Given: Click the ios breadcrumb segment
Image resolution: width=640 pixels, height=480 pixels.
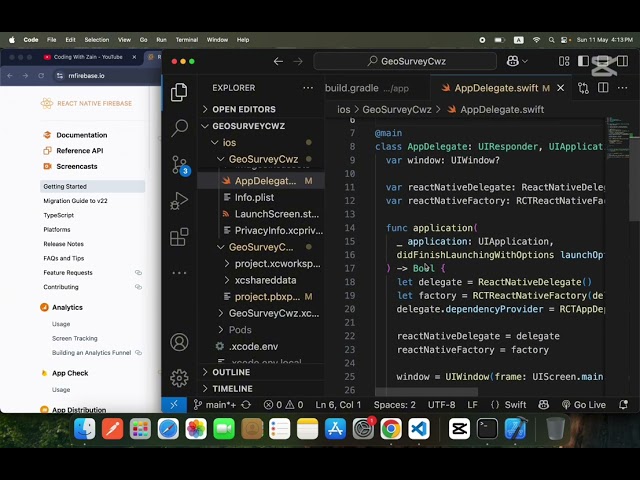Looking at the screenshot, I should pyautogui.click(x=343, y=109).
